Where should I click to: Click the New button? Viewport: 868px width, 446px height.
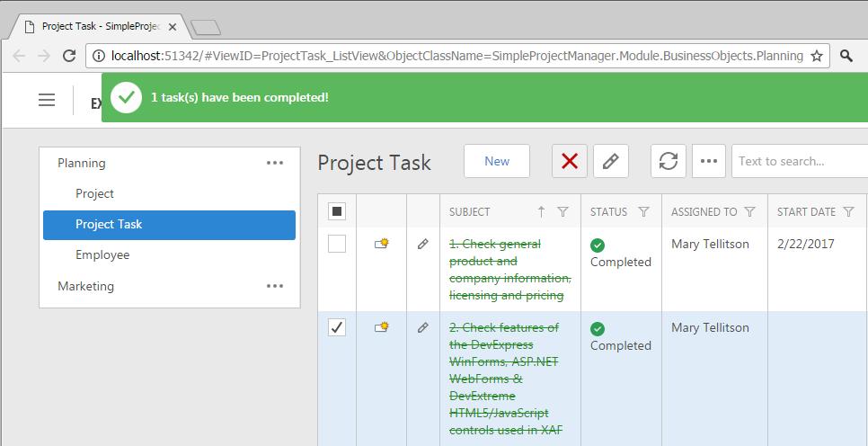click(497, 161)
